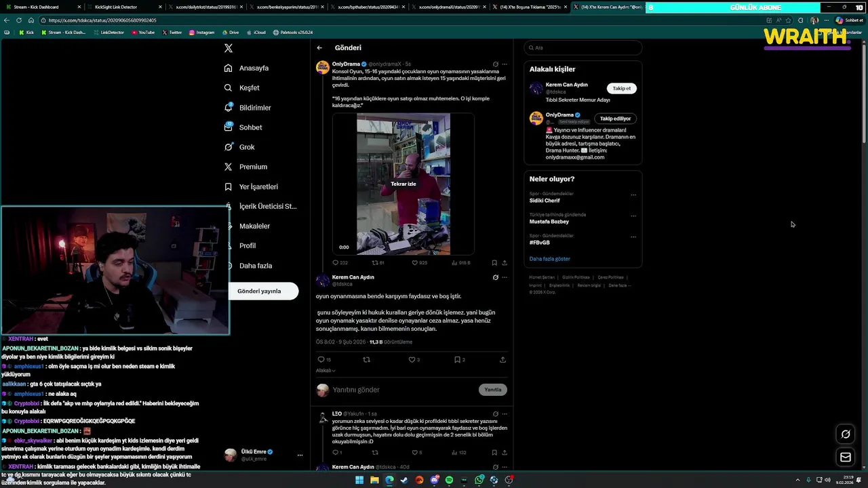Open Profil in the sidebar

[x=241, y=245]
